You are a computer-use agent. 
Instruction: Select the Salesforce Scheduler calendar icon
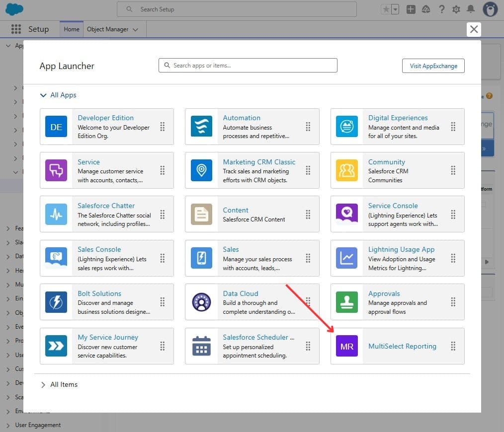click(201, 346)
